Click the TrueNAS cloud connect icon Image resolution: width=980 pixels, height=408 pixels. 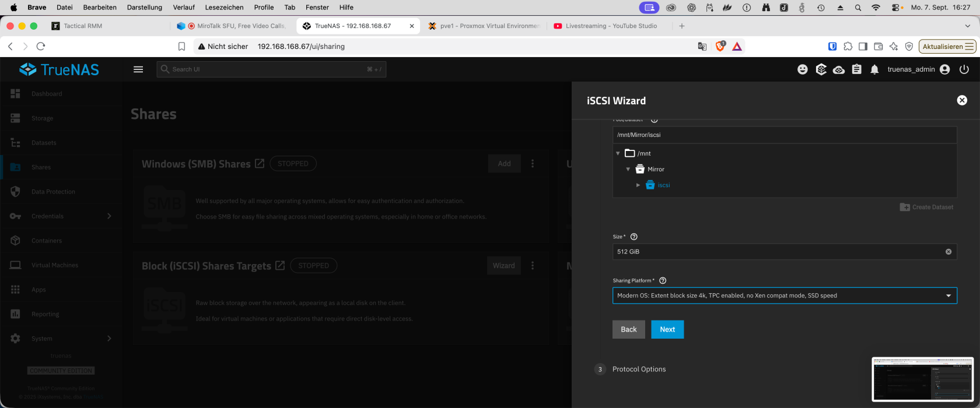click(839, 70)
